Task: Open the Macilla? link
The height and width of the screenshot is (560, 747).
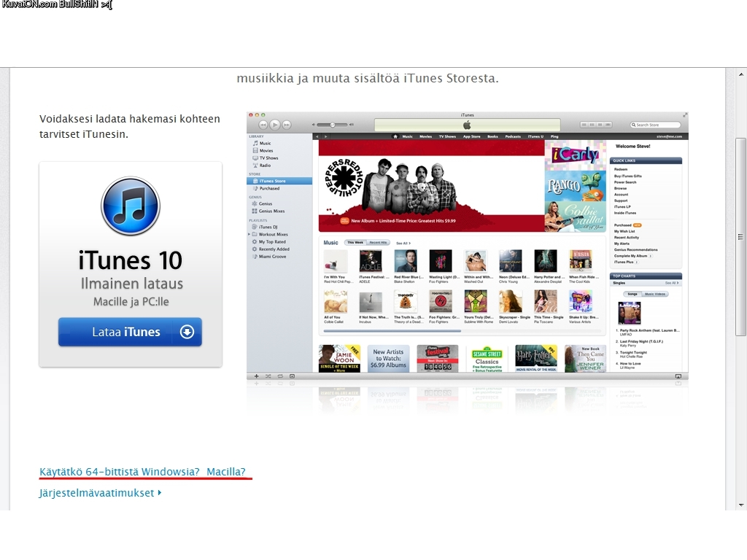Action: 226,472
